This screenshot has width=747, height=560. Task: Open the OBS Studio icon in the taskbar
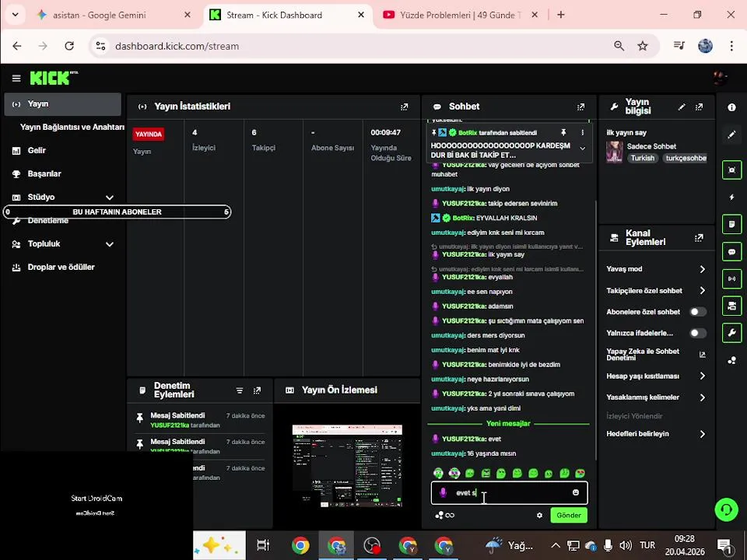[372, 546]
